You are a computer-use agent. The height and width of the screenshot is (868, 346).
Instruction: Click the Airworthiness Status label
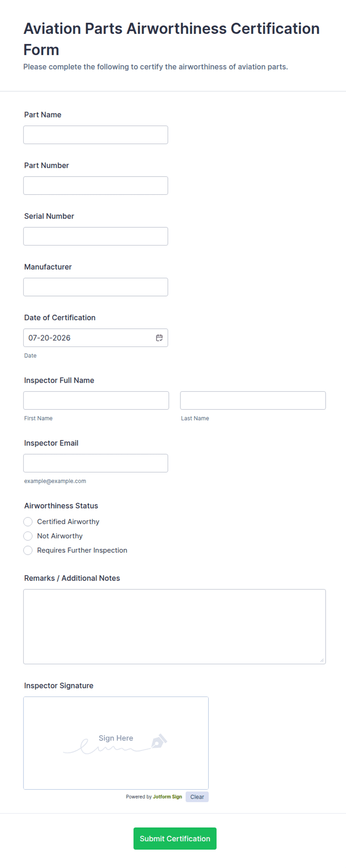61,506
